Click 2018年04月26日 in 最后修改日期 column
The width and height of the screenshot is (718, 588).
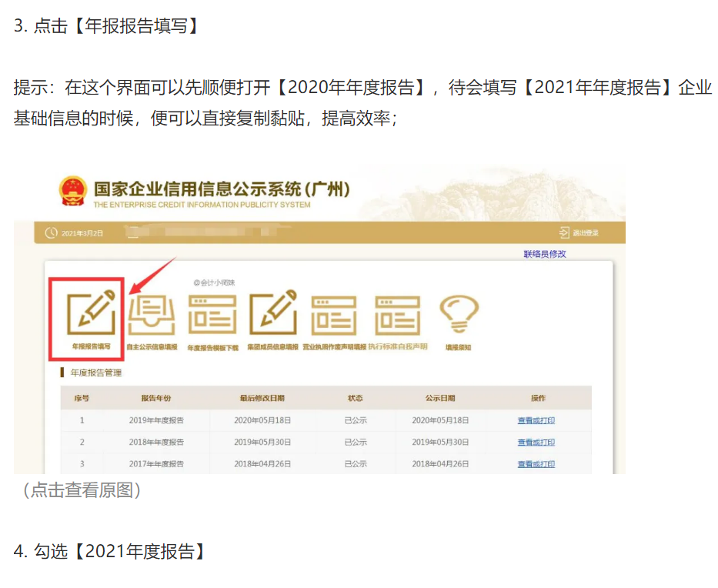[x=262, y=464]
